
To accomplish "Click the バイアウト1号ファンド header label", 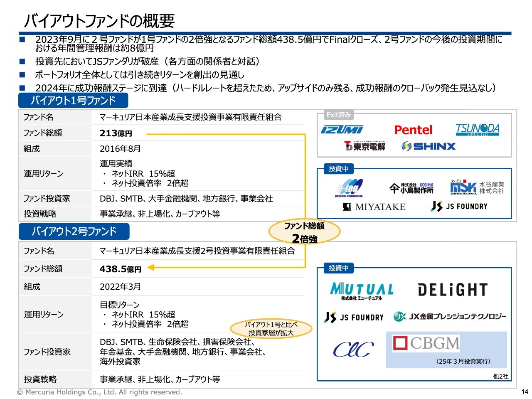I will [x=73, y=101].
